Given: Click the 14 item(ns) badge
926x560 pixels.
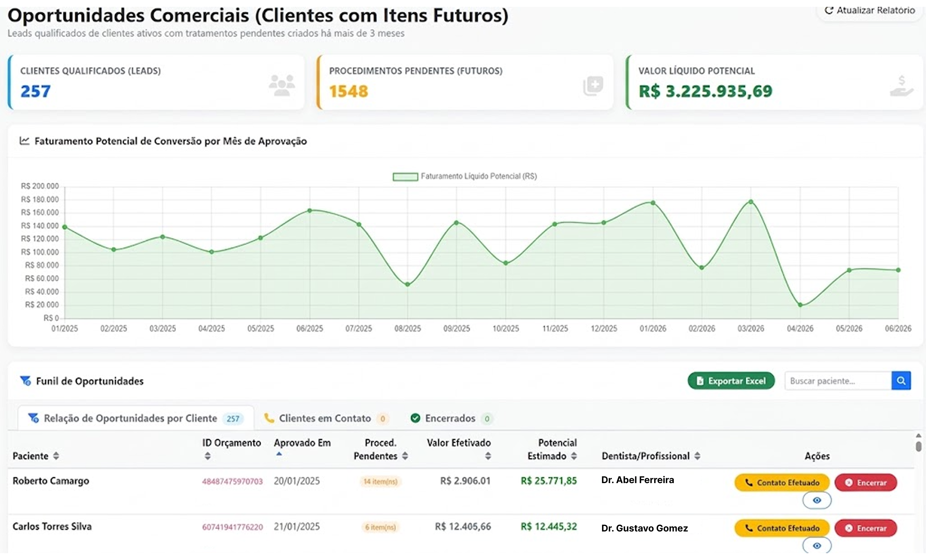Looking at the screenshot, I should tap(380, 482).
